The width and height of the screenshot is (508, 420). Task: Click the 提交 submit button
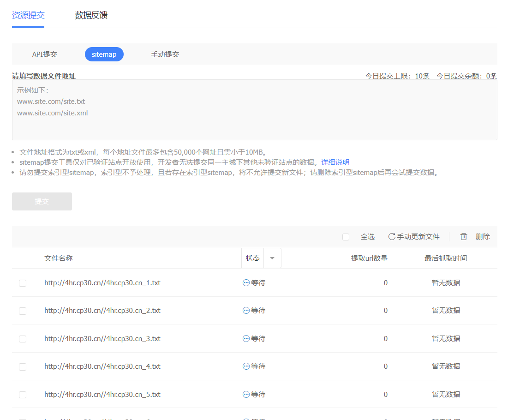(42, 201)
